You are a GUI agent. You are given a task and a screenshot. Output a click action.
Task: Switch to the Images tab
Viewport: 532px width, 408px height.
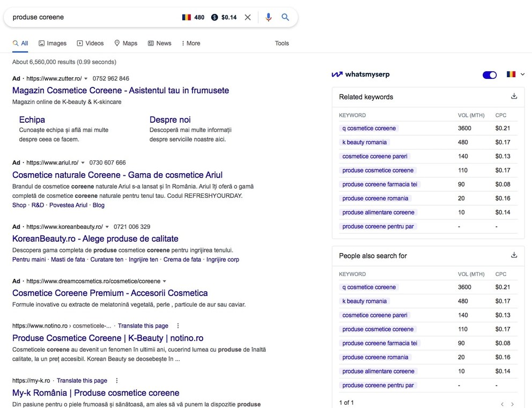pyautogui.click(x=53, y=43)
